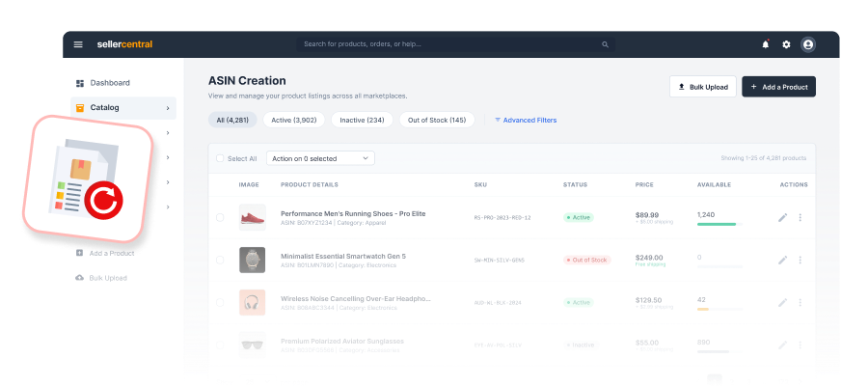The height and width of the screenshot is (386, 868).
Task: Click the Bulk Upload button
Action: (703, 87)
